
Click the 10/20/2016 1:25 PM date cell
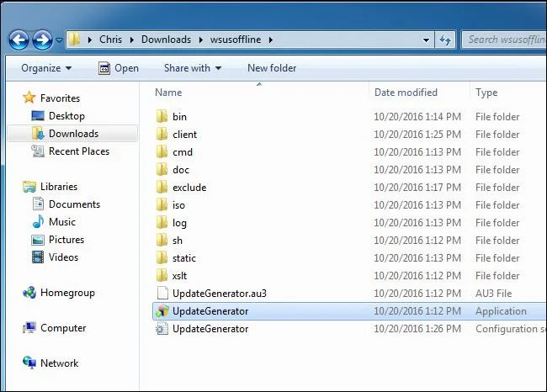[417, 135]
